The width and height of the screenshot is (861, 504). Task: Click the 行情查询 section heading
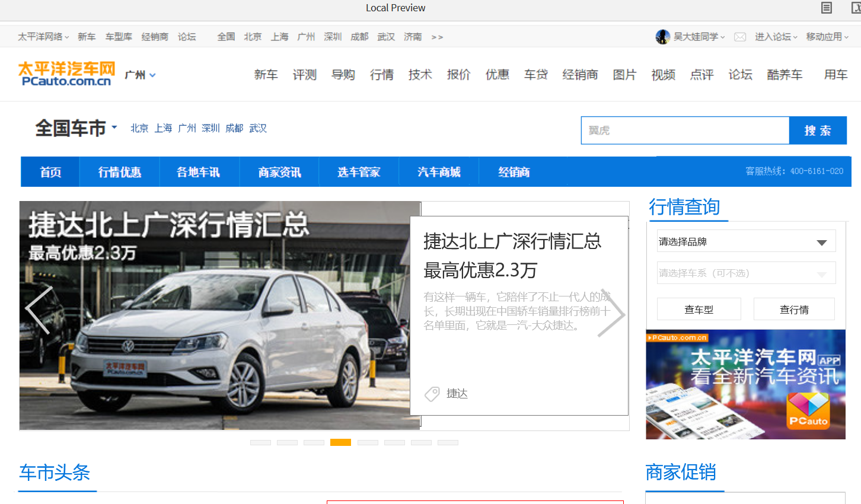pos(684,207)
